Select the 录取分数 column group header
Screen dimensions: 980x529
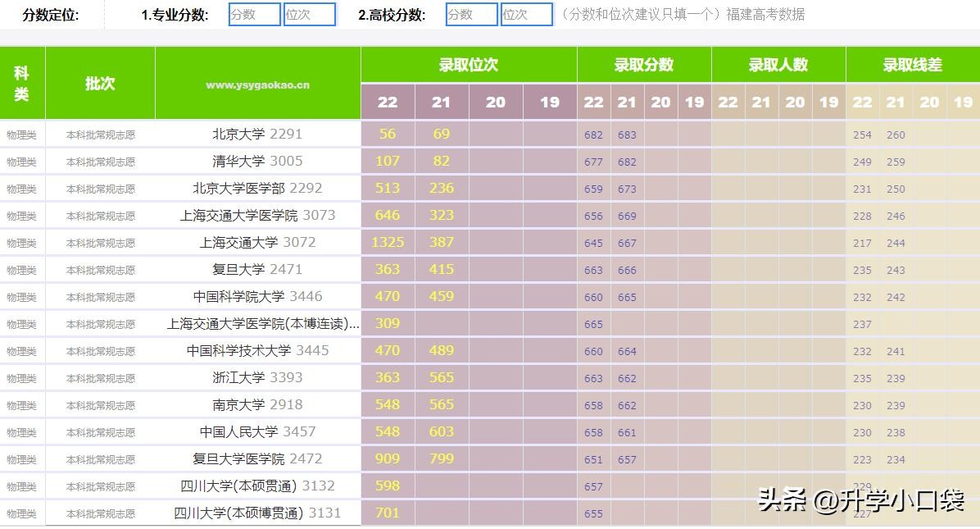644,65
